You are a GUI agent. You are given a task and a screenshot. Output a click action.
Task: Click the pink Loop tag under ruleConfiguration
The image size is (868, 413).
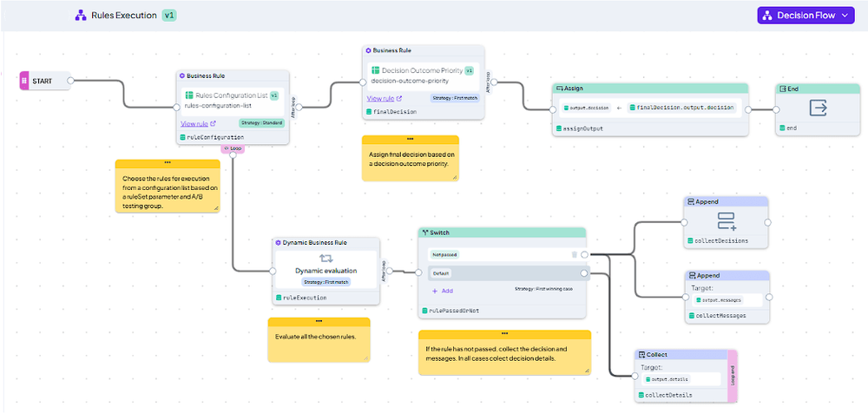[233, 147]
